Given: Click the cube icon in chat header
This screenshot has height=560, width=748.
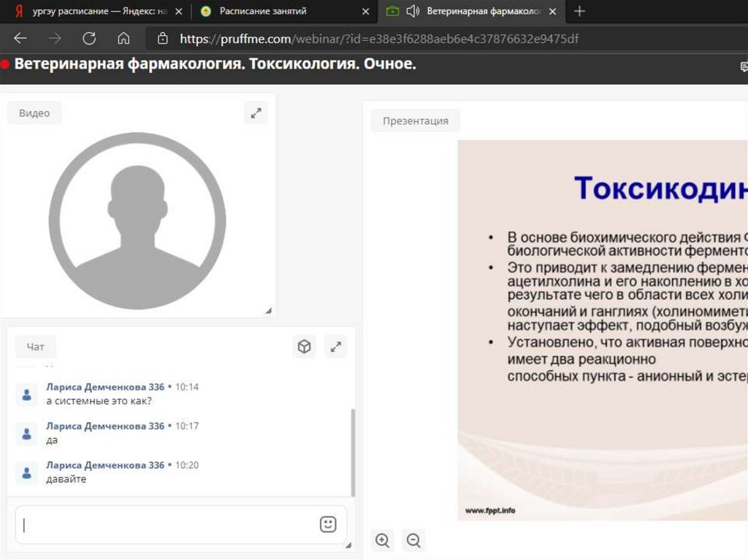Looking at the screenshot, I should coord(305,347).
